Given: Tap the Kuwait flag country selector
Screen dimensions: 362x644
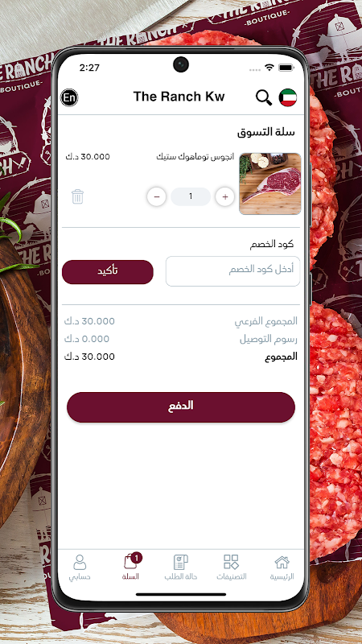Looking at the screenshot, I should pos(288,97).
